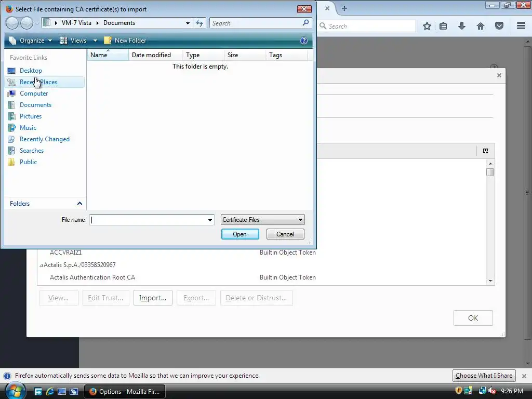Open the File name dropdown arrow
The image size is (532, 399).
(210, 220)
